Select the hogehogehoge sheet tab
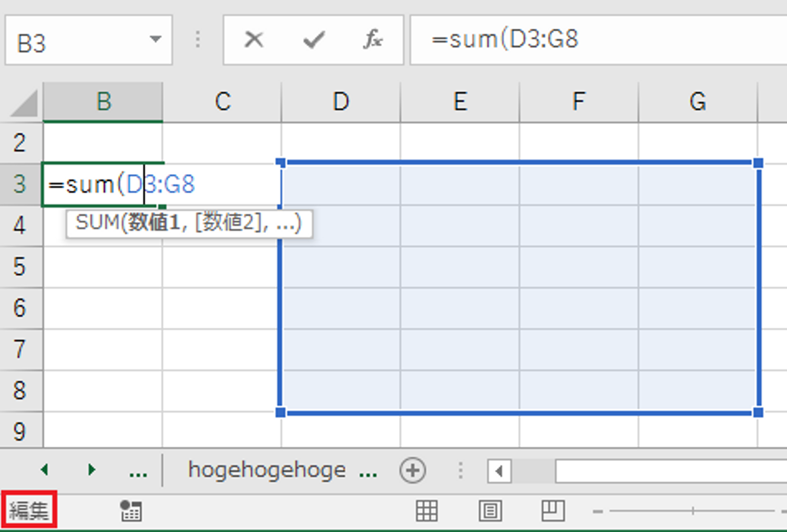 (267, 470)
